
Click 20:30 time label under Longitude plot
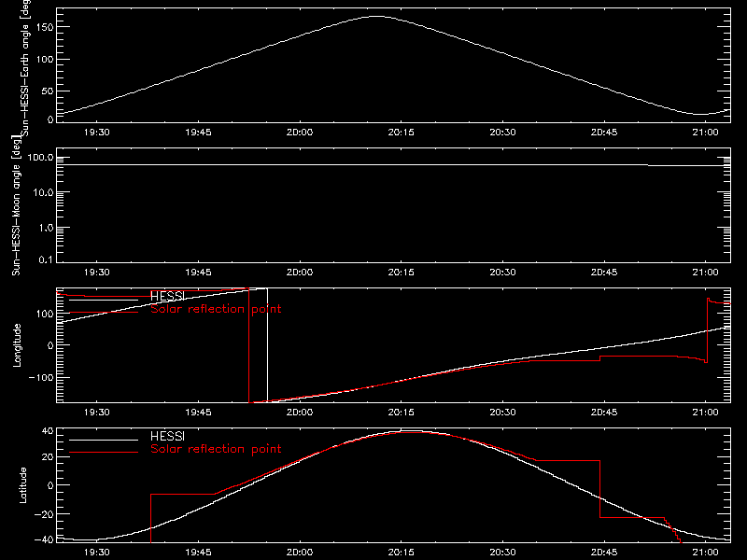[502, 413]
